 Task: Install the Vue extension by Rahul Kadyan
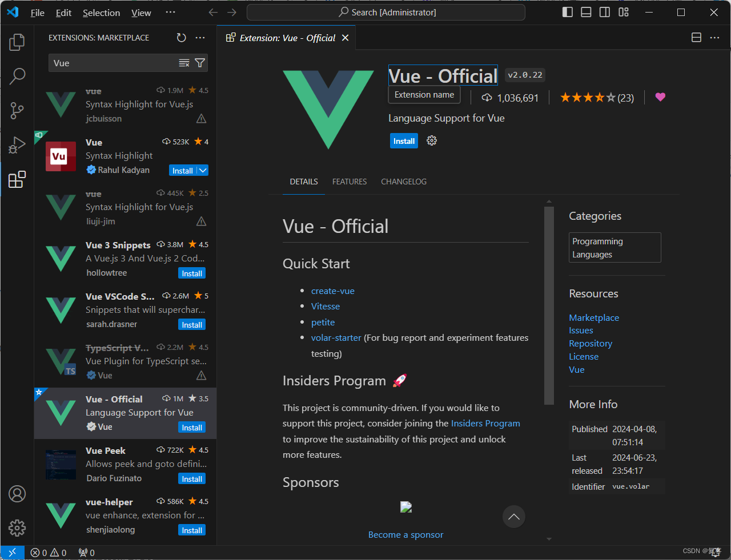click(183, 170)
